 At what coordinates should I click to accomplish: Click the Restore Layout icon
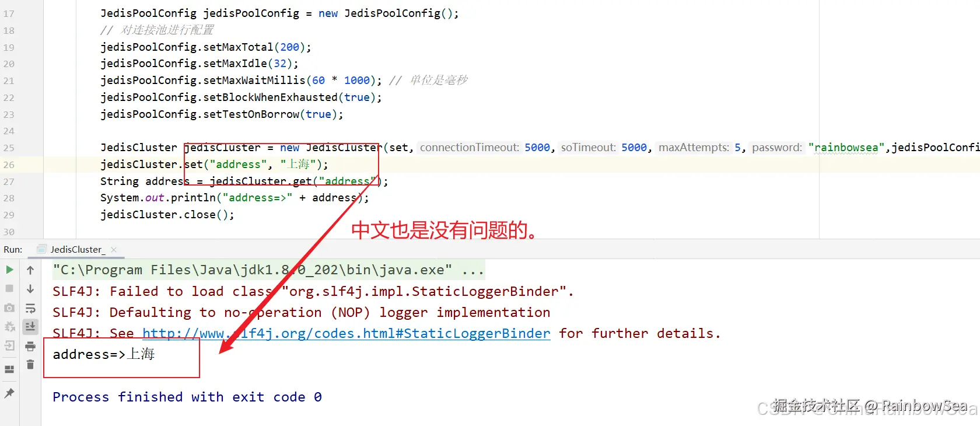(9, 369)
